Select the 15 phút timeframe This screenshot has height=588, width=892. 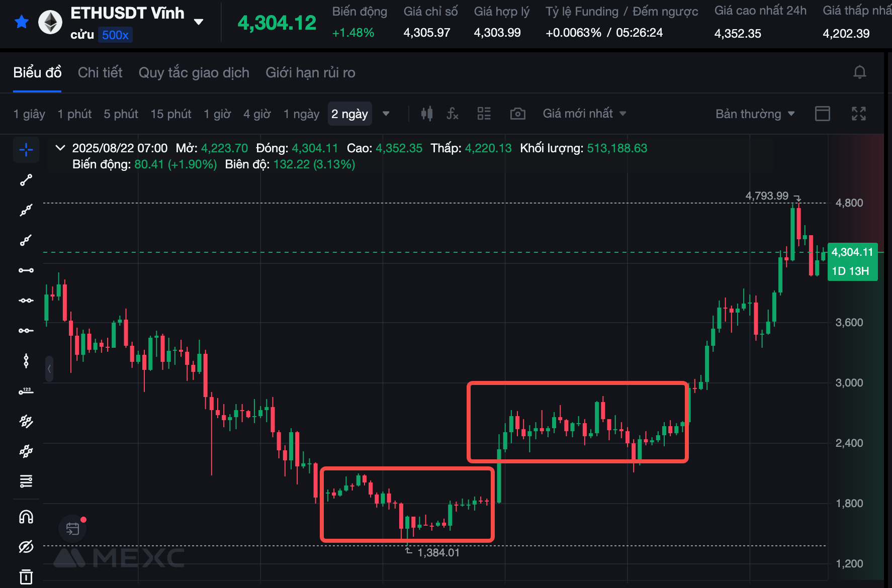(x=171, y=114)
